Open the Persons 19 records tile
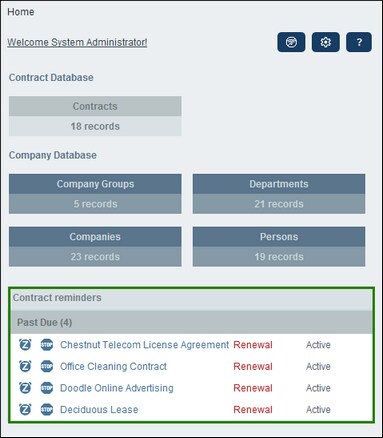The width and height of the screenshot is (383, 438). pos(279,247)
